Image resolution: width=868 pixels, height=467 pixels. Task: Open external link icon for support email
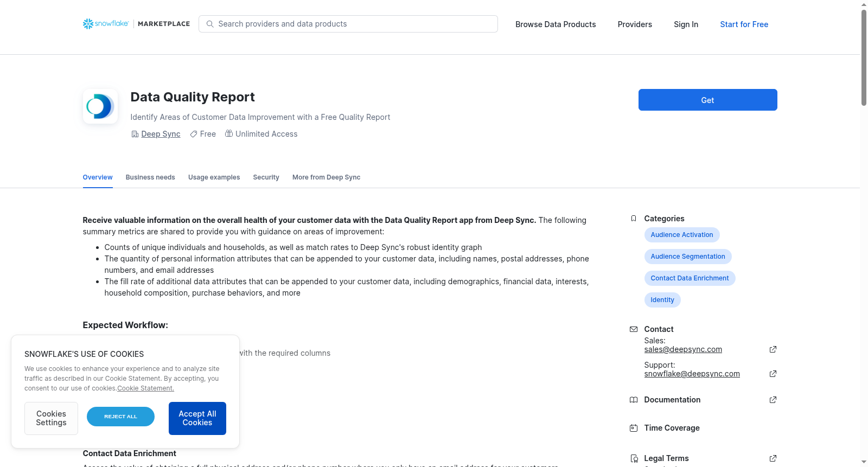pyautogui.click(x=773, y=374)
